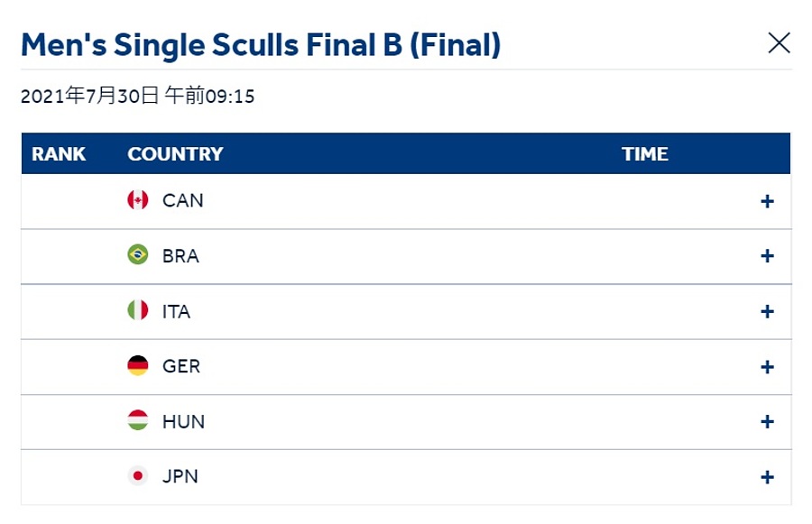The image size is (812, 524).
Task: Select the JPN country label
Action: pyautogui.click(x=180, y=476)
